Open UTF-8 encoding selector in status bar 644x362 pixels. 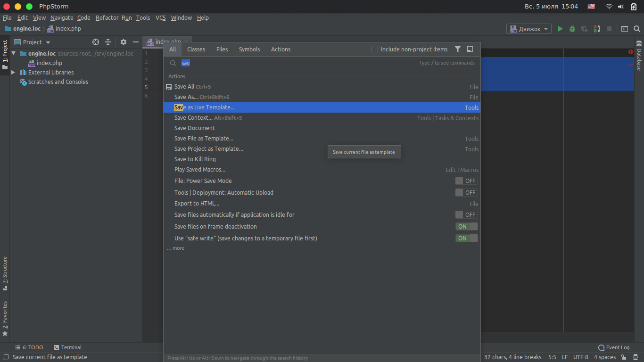581,357
